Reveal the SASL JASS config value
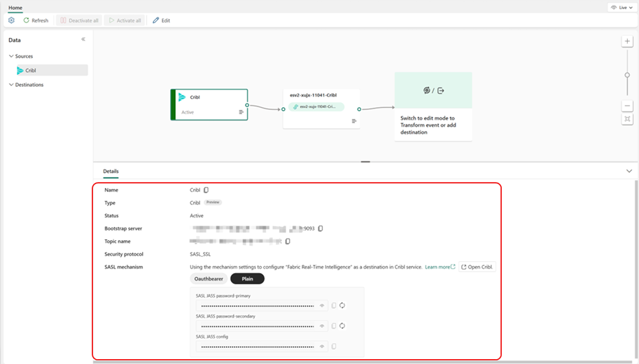639x364 pixels. tap(322, 346)
